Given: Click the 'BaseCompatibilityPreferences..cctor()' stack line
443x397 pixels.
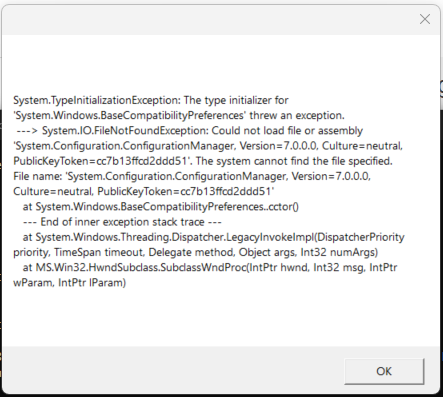Looking at the screenshot, I should [x=161, y=207].
